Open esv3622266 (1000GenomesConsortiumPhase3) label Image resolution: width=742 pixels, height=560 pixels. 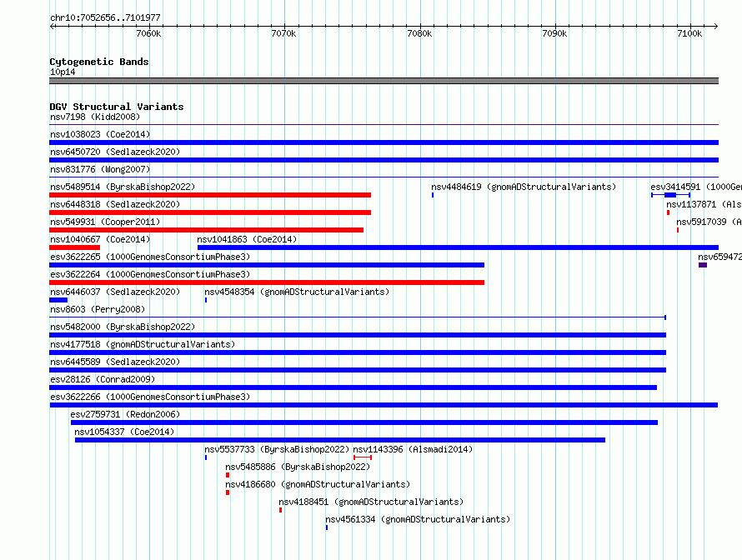coord(150,397)
